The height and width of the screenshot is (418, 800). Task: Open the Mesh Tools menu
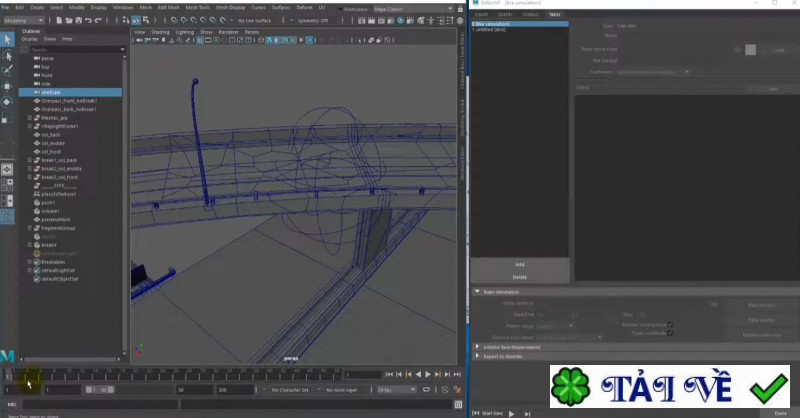tap(197, 7)
